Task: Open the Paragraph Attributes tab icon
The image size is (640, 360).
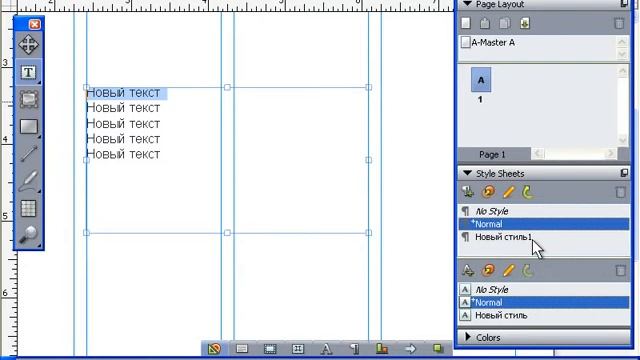Action: (x=354, y=349)
